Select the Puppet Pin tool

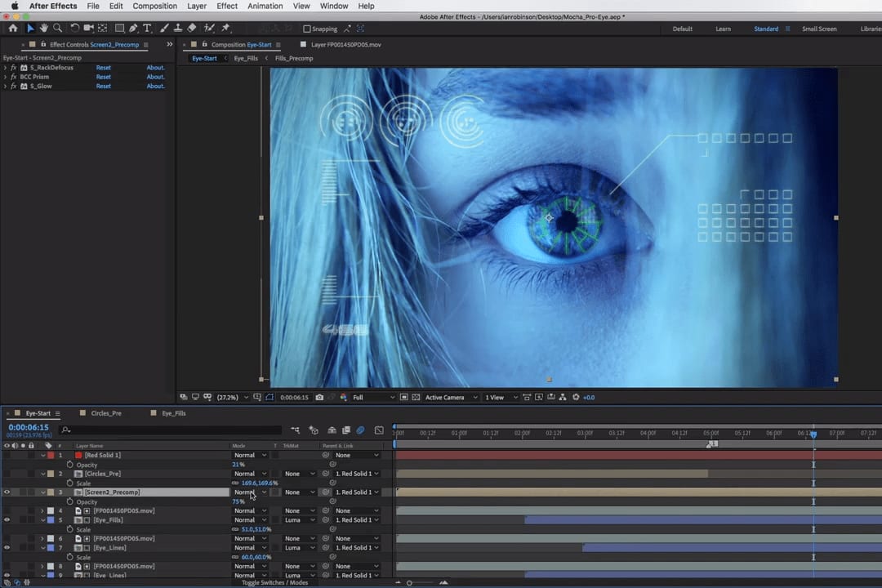coord(225,29)
